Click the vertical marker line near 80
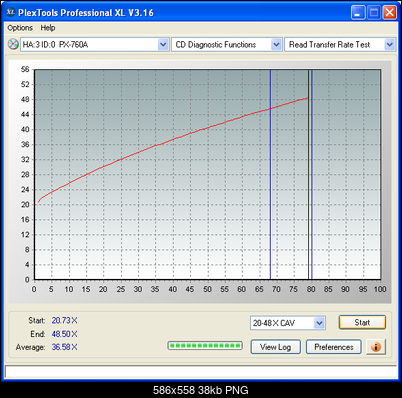This screenshot has width=402, height=398. [x=312, y=174]
